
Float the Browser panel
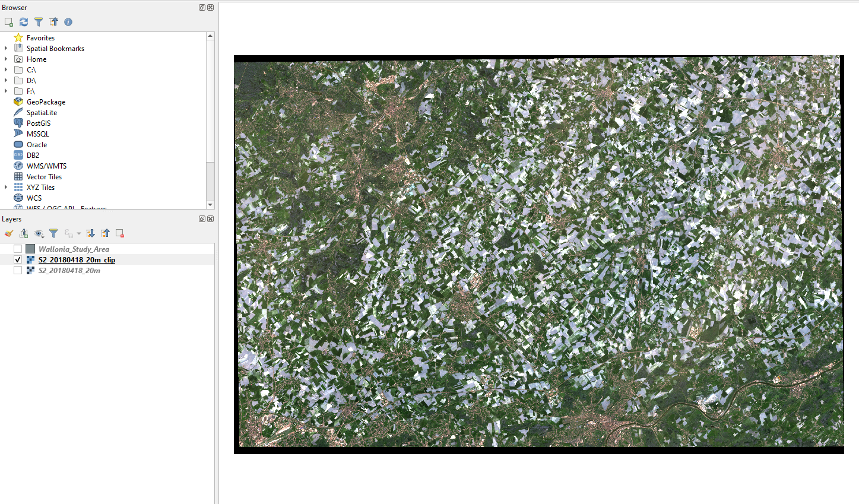pos(202,8)
